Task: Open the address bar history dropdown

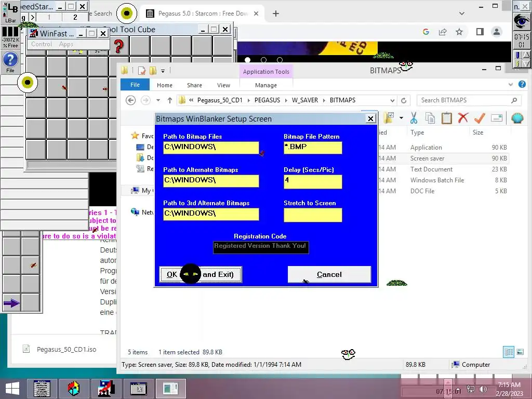Action: [x=392, y=100]
